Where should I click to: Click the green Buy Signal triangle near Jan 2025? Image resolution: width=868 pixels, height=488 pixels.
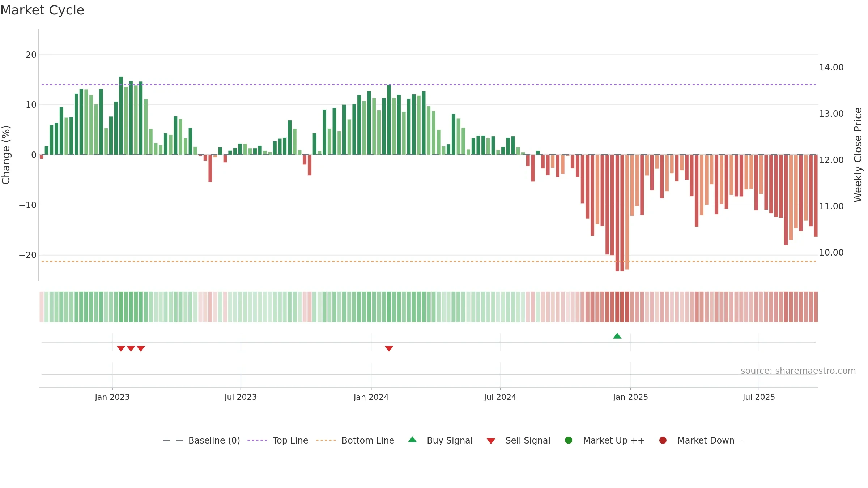617,336
